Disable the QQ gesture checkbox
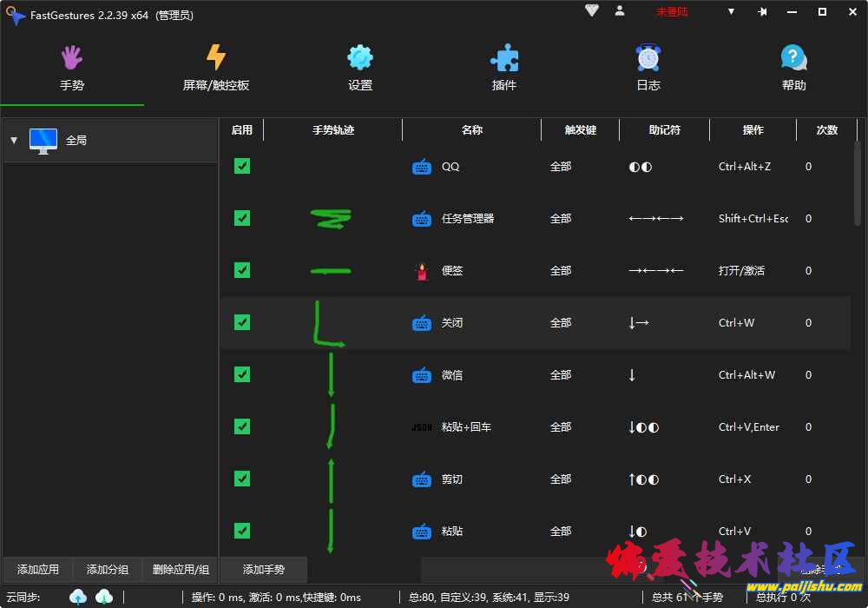Image resolution: width=868 pixels, height=608 pixels. tap(242, 166)
